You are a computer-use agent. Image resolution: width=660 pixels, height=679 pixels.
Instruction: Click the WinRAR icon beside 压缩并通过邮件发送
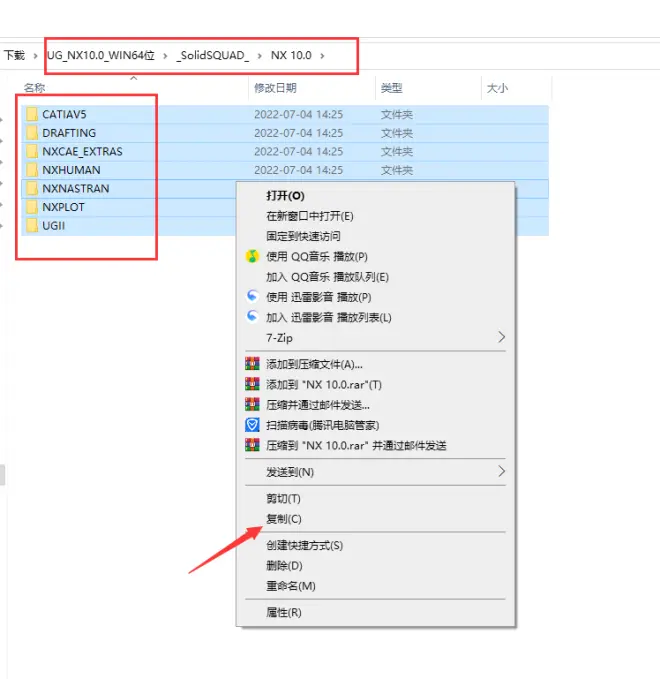click(x=252, y=404)
